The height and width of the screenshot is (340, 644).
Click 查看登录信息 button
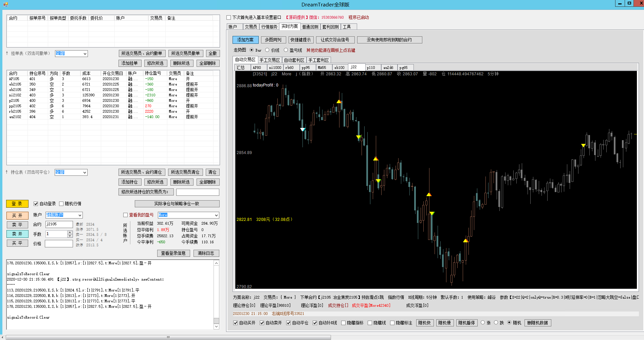[x=173, y=253]
